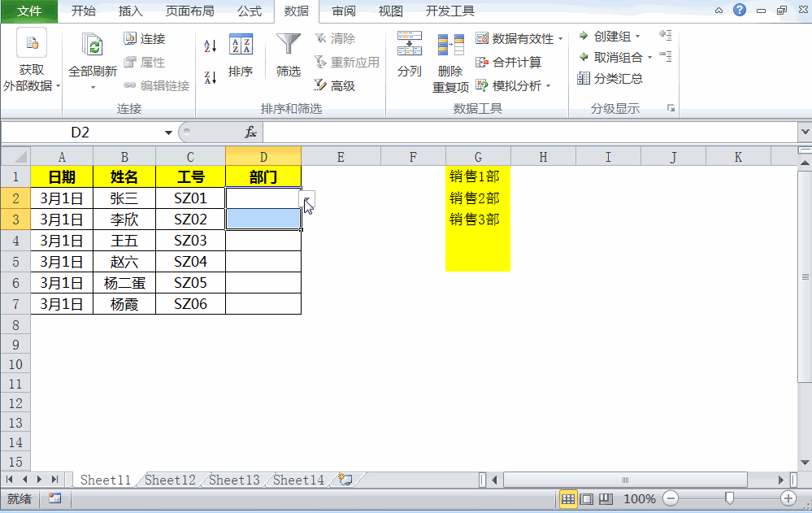Go to the last sheet tab arrow
812x513 pixels.
54,480
